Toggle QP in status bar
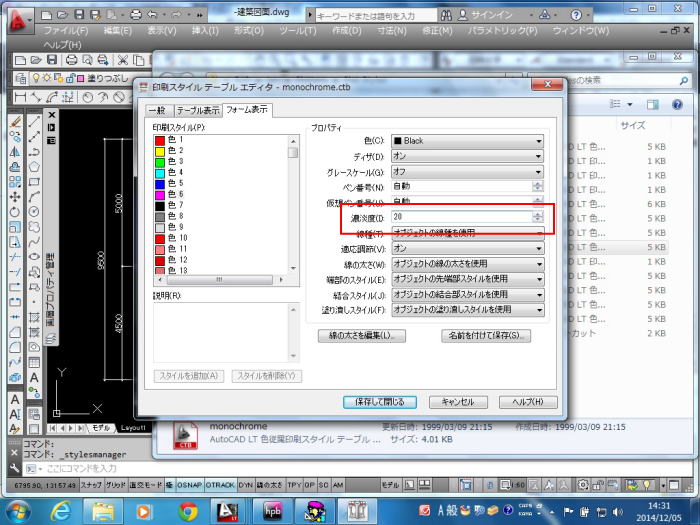This screenshot has height=525, width=700. (x=310, y=485)
